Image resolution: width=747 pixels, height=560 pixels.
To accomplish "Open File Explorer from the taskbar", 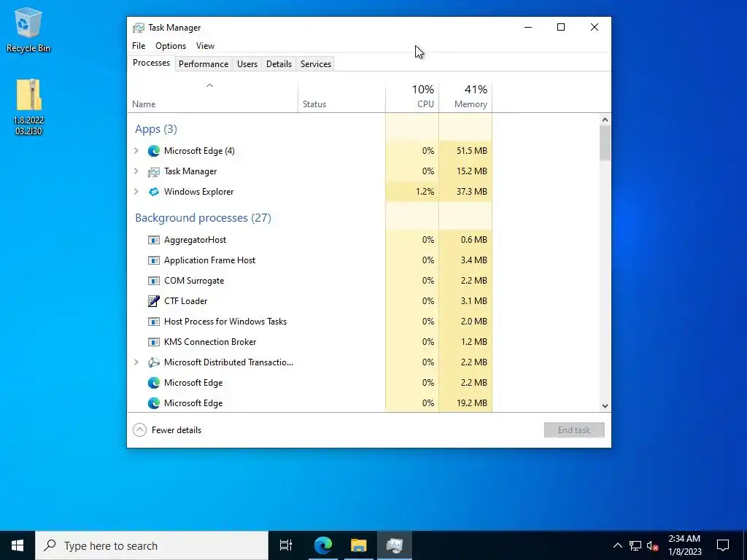I will pos(359,545).
